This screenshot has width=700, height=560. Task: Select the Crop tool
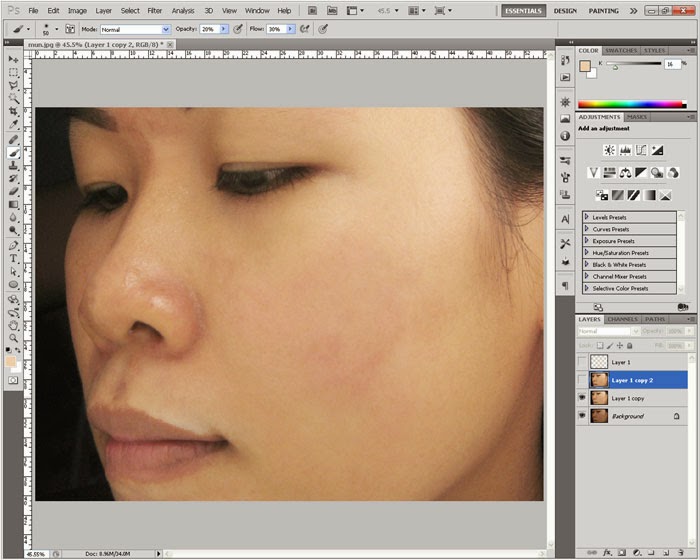(x=13, y=111)
